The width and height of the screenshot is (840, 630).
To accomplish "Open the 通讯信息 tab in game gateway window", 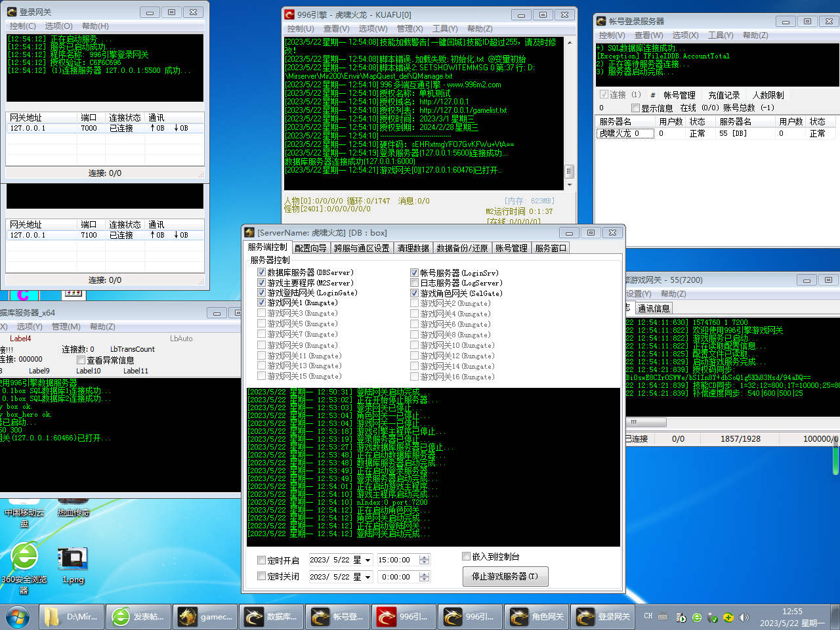I will [654, 308].
